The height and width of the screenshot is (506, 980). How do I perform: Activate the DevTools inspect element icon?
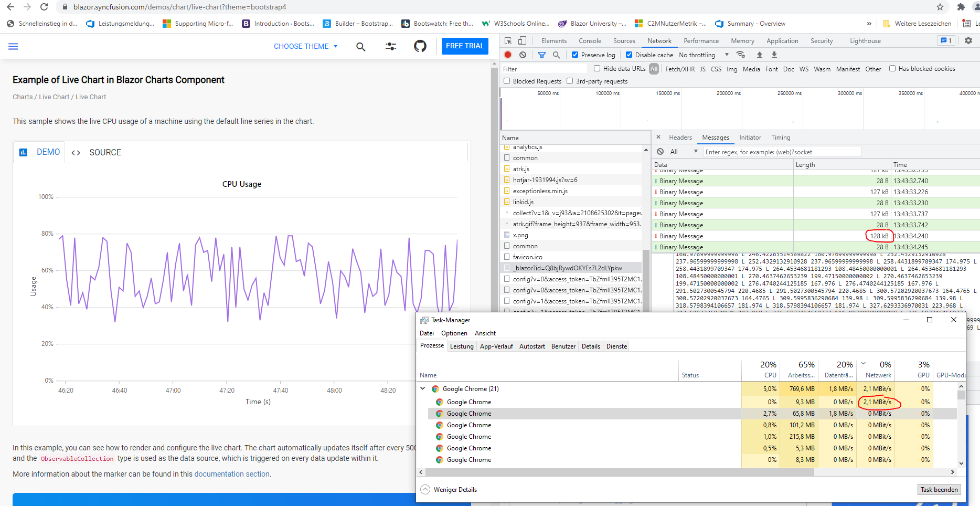[x=508, y=40]
